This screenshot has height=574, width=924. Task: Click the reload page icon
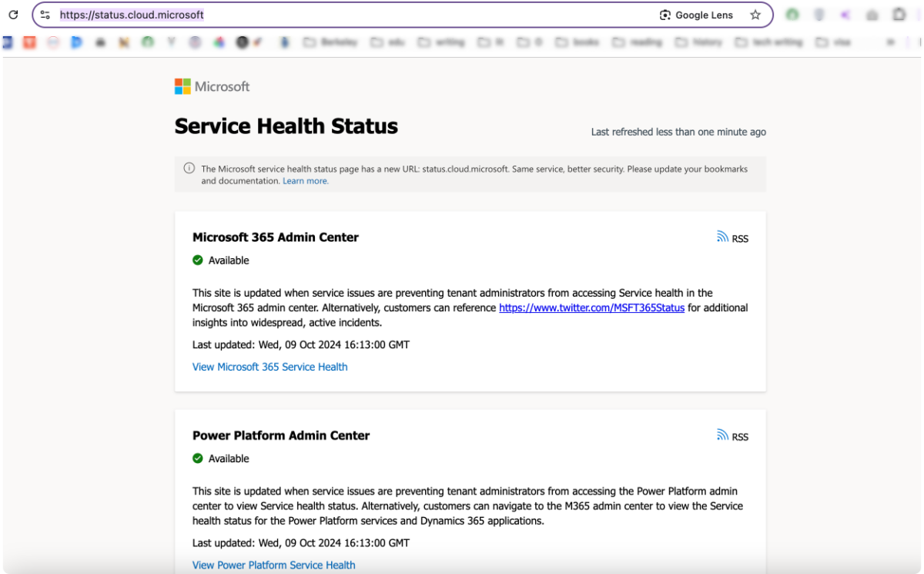[12, 14]
